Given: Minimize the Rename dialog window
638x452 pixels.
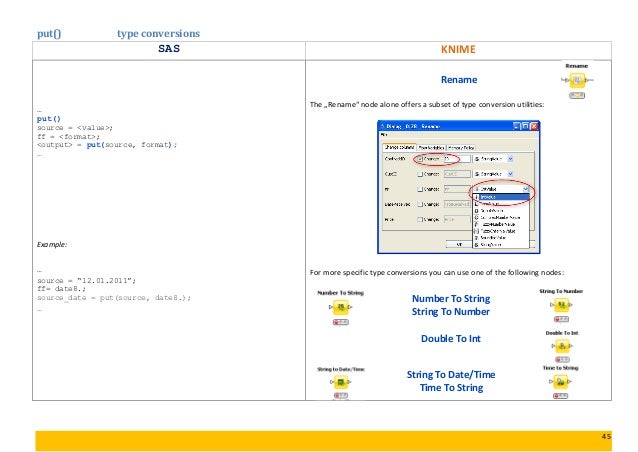Looking at the screenshot, I should click(x=516, y=126).
